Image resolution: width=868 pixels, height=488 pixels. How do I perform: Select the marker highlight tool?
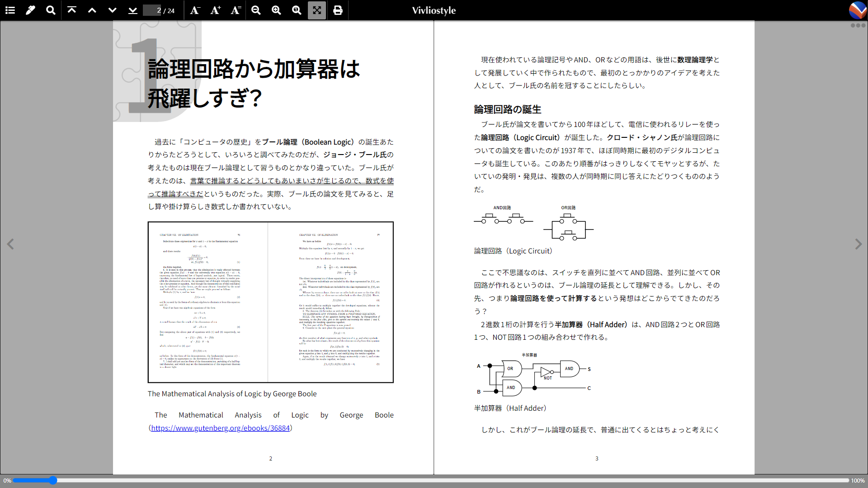pyautogui.click(x=30, y=10)
